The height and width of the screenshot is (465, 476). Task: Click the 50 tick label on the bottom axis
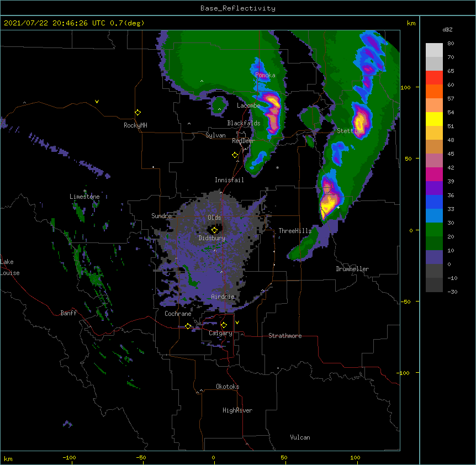284,458
